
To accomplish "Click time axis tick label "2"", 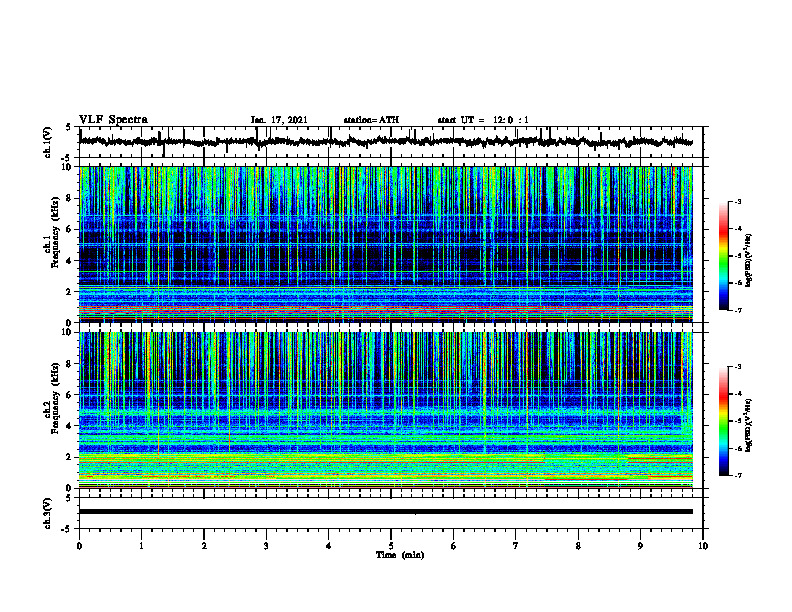I will [x=204, y=546].
